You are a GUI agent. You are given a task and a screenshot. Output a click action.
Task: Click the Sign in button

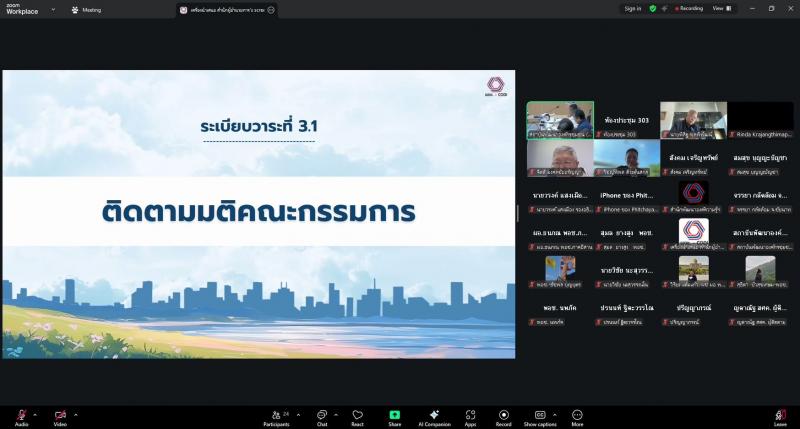(x=633, y=9)
